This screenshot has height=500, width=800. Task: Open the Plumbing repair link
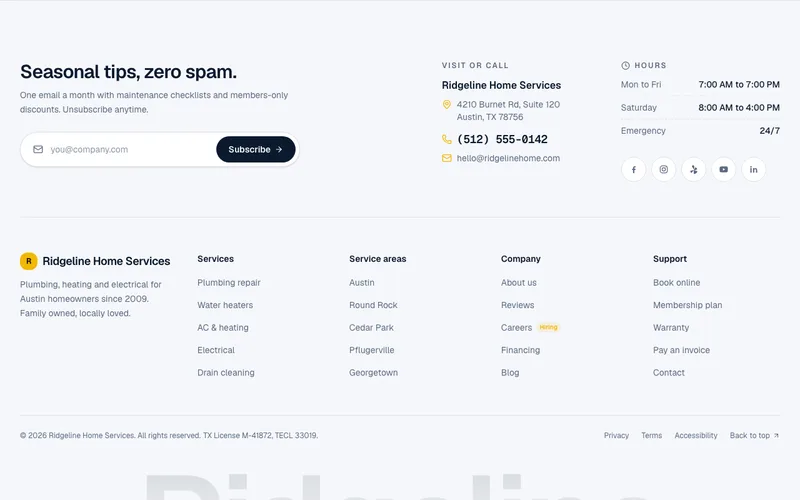coord(229,283)
